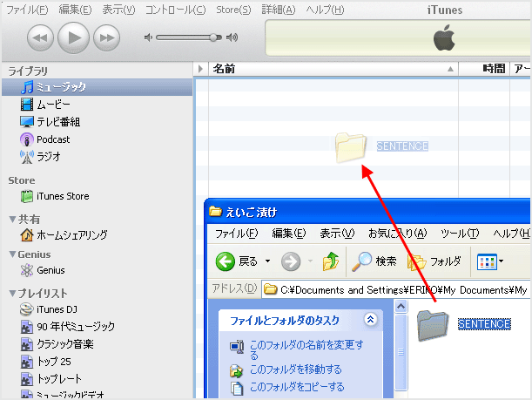Open the iTunes 表示(V) menu
Screen dimensions: 532x400
pyautogui.click(x=118, y=10)
